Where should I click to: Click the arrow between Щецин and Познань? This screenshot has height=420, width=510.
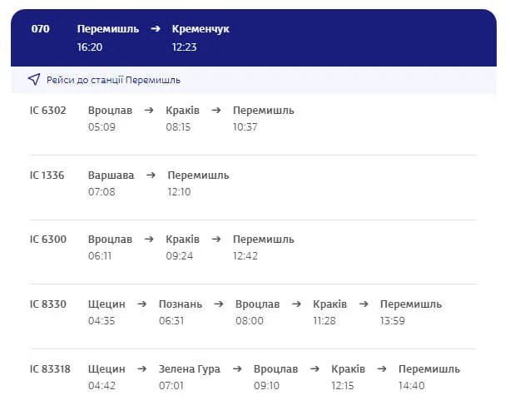141,304
